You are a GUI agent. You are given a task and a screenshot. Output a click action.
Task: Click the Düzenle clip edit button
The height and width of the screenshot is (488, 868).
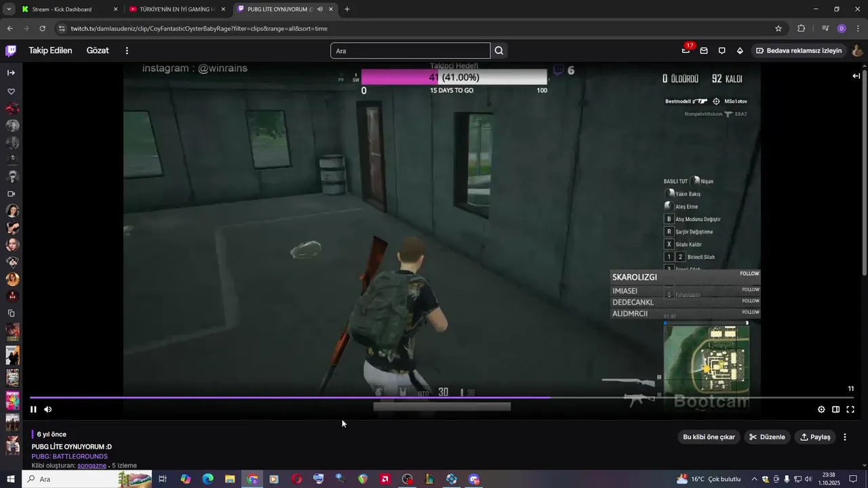pyautogui.click(x=767, y=437)
